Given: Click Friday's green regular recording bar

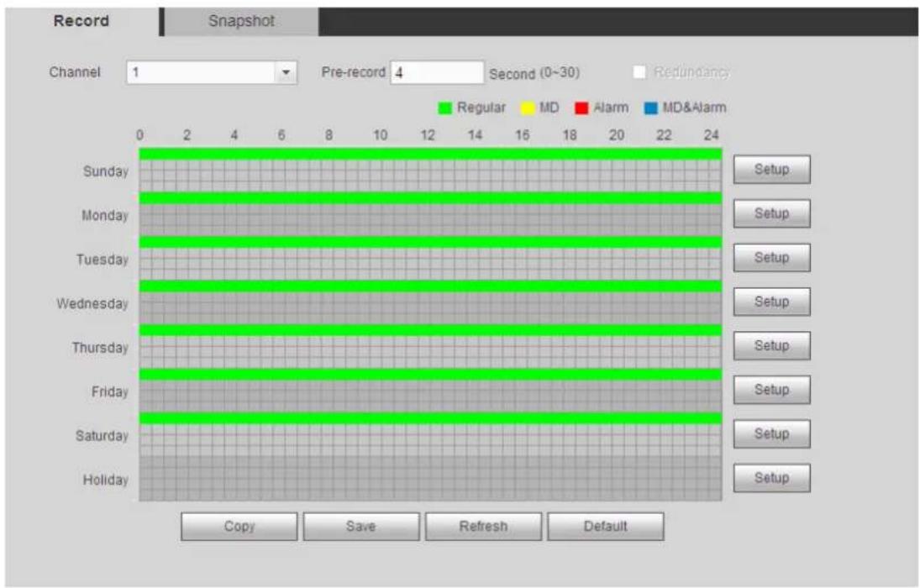Looking at the screenshot, I should point(431,374).
